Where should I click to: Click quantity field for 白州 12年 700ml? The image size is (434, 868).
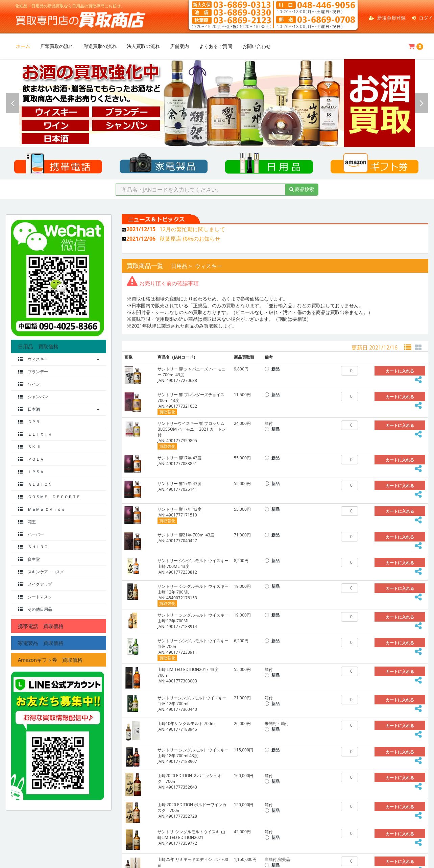(x=349, y=700)
